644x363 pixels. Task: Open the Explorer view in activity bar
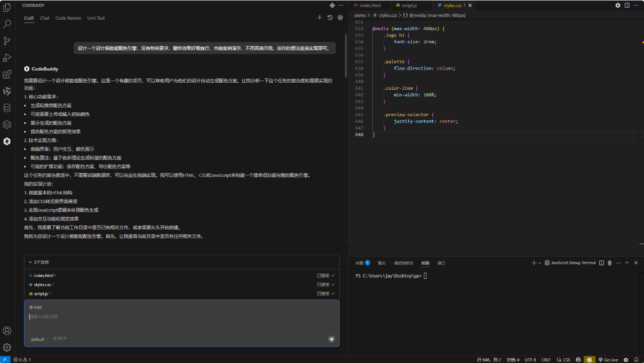pyautogui.click(x=7, y=8)
